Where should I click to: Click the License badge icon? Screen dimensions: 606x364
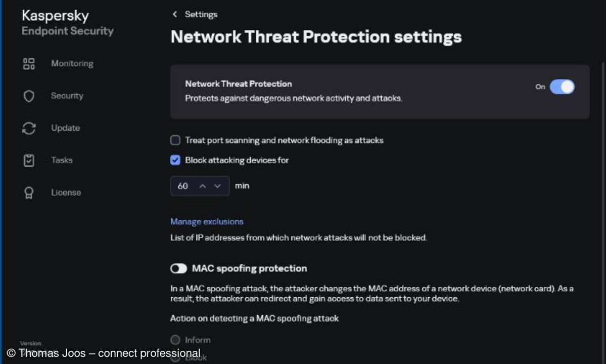pos(29,192)
